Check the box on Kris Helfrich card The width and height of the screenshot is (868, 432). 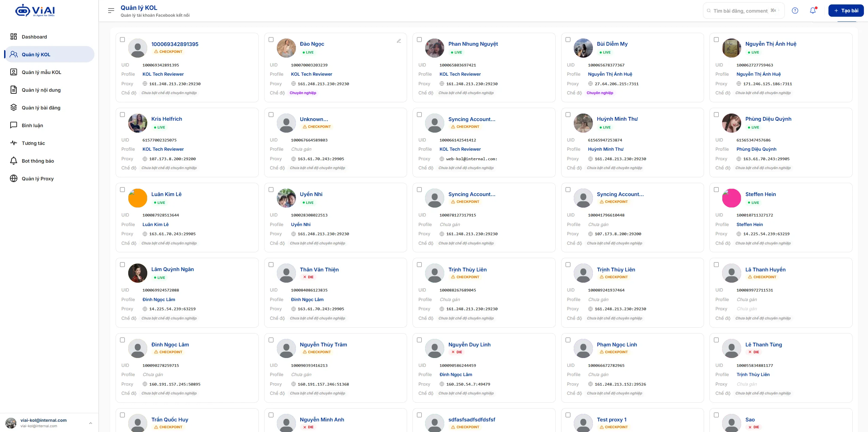(122, 115)
